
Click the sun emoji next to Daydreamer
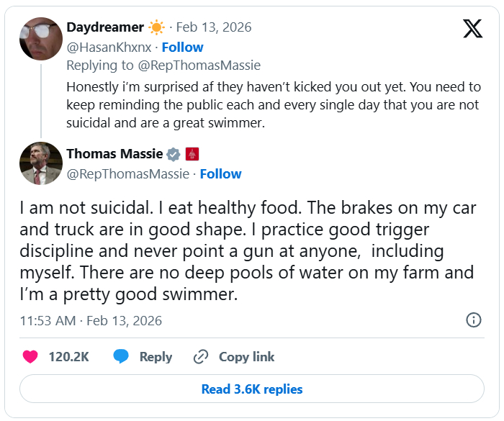tap(156, 27)
